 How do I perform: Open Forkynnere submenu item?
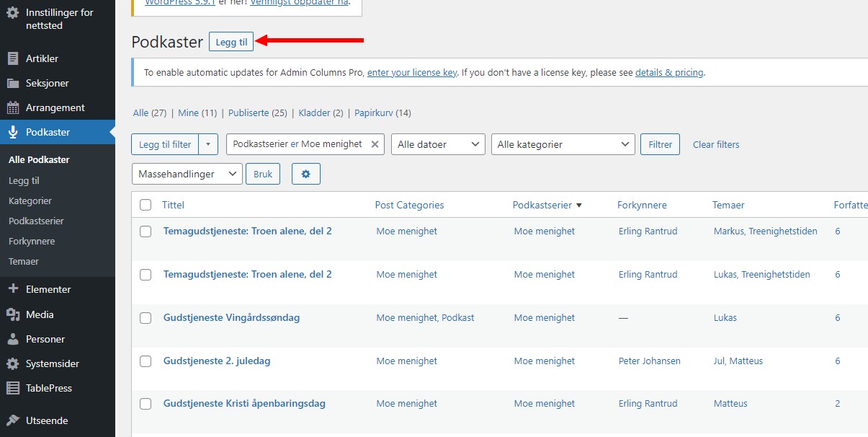point(32,242)
